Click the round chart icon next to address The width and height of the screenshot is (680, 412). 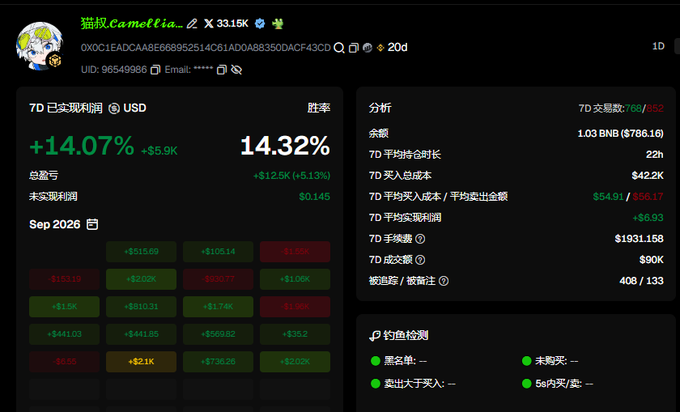[x=367, y=48]
